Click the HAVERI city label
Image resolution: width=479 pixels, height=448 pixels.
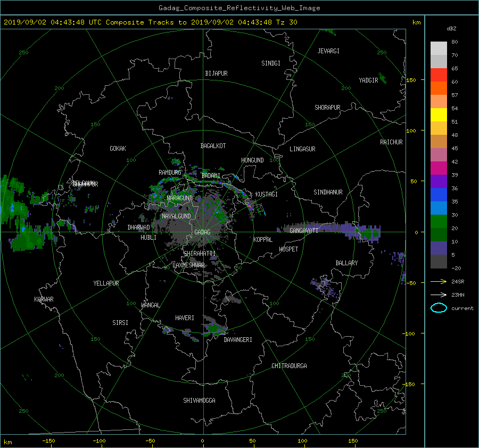(185, 318)
